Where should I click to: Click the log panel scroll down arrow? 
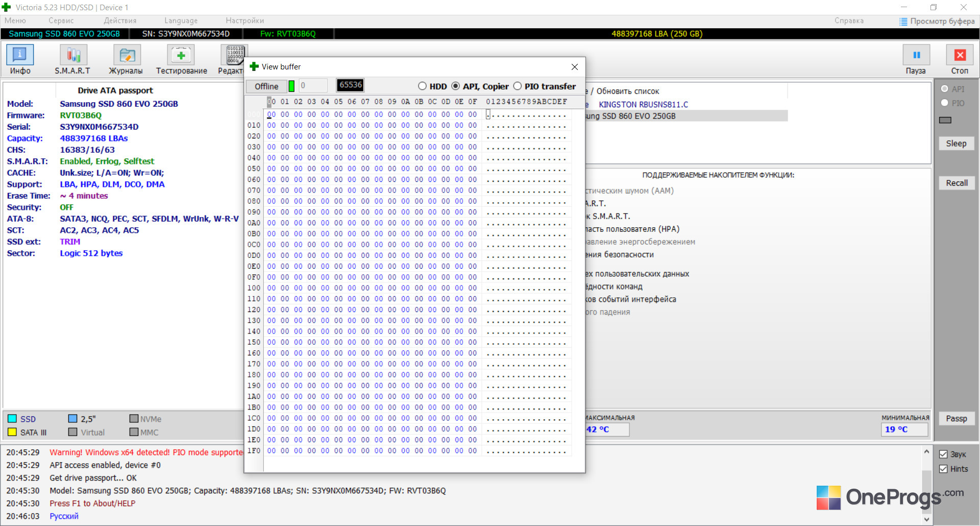[x=927, y=519]
